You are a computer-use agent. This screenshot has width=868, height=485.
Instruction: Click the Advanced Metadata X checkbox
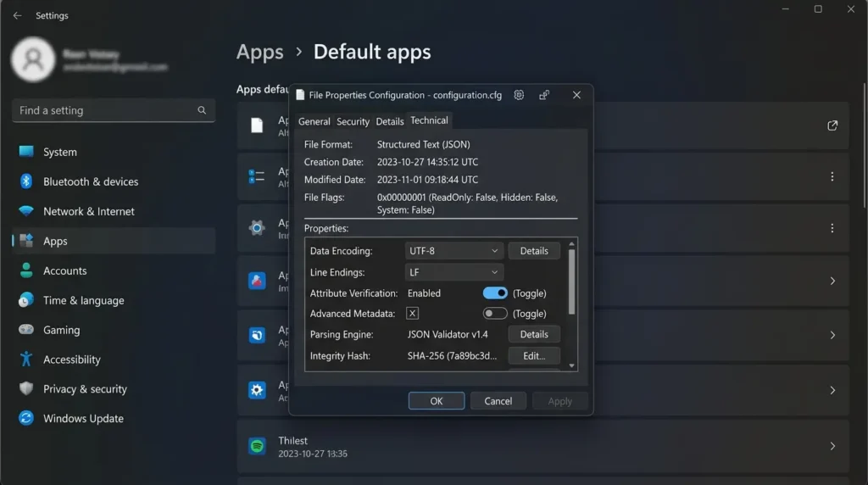point(413,314)
